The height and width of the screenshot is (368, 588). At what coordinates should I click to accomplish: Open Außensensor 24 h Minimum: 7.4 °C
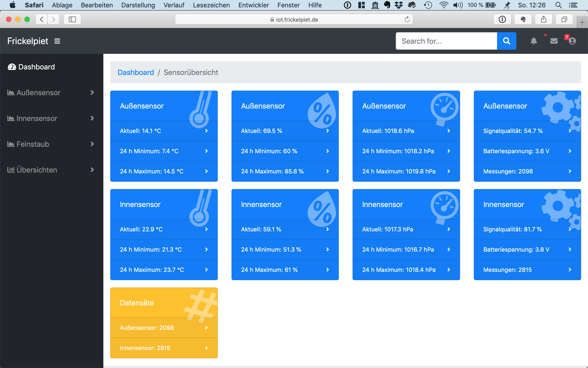tap(164, 151)
